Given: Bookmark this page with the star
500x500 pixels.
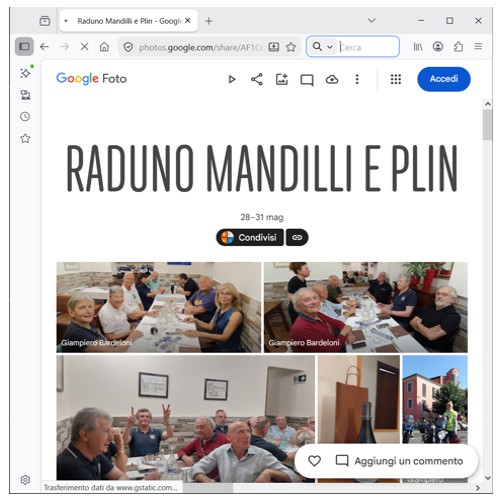Looking at the screenshot, I should pyautogui.click(x=291, y=47).
